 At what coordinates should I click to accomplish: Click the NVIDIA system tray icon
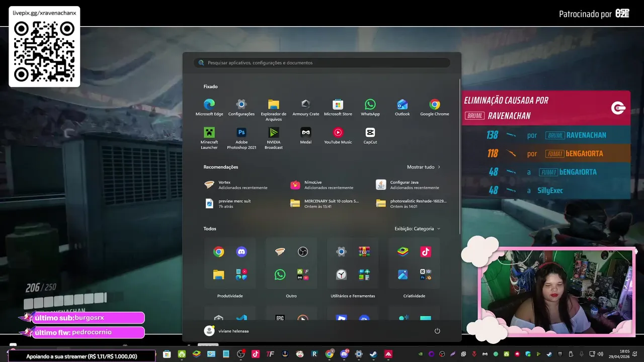(421, 354)
